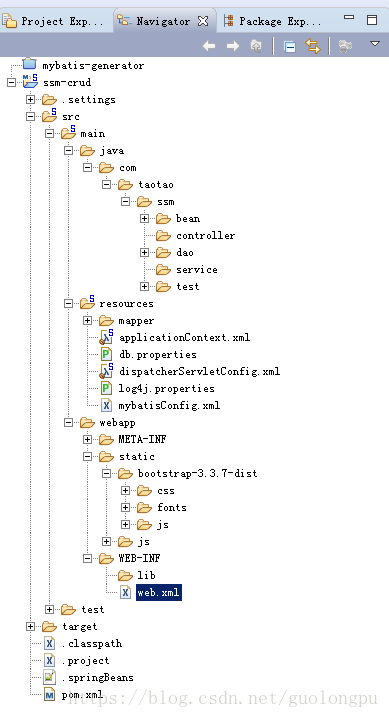This screenshot has height=718, width=389.
Task: Collapse the src folder
Action: (x=30, y=116)
